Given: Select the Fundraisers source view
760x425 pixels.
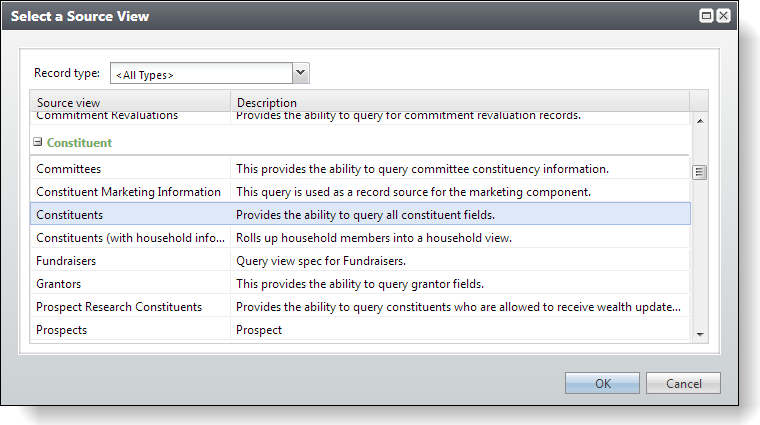Looking at the screenshot, I should [360, 261].
